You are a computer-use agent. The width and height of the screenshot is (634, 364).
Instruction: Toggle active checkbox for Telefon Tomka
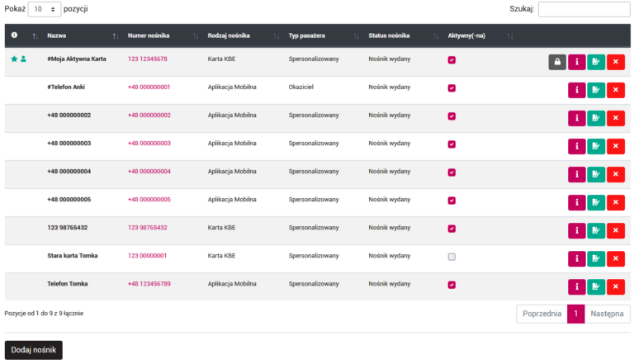point(452,285)
